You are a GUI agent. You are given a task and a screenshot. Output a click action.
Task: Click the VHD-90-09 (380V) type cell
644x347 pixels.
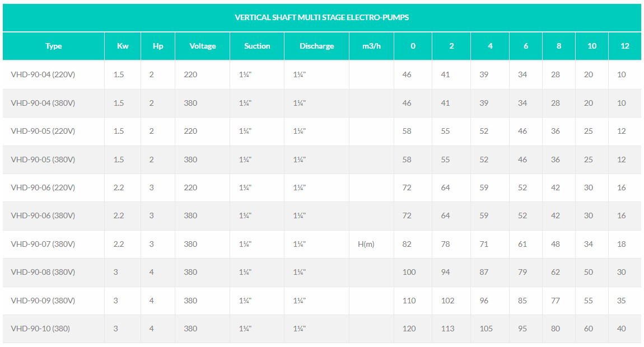click(43, 301)
